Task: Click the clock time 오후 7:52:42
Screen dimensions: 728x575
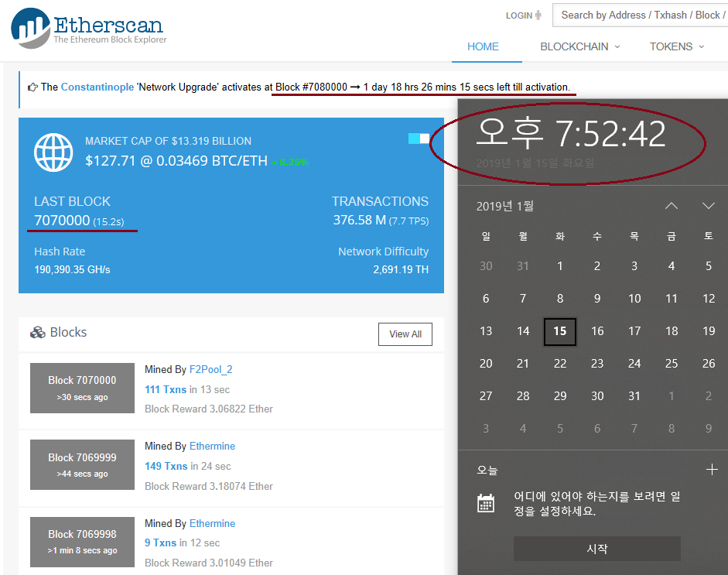Action: point(571,134)
